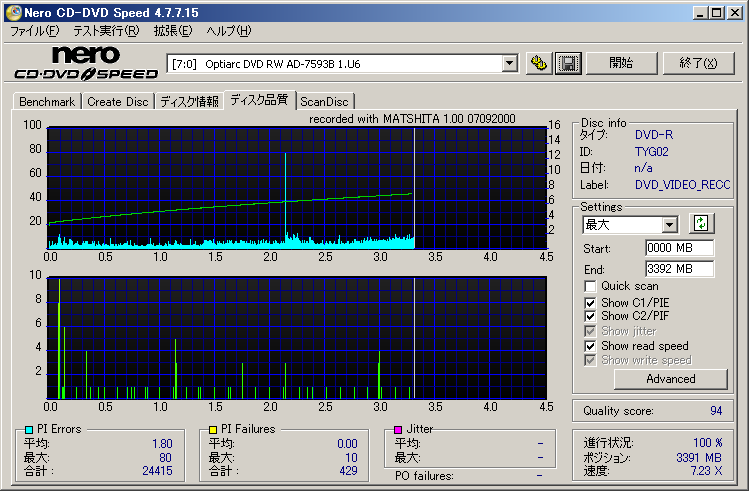749x491 pixels.
Task: Enable the Quick scan checkbox
Action: click(590, 287)
